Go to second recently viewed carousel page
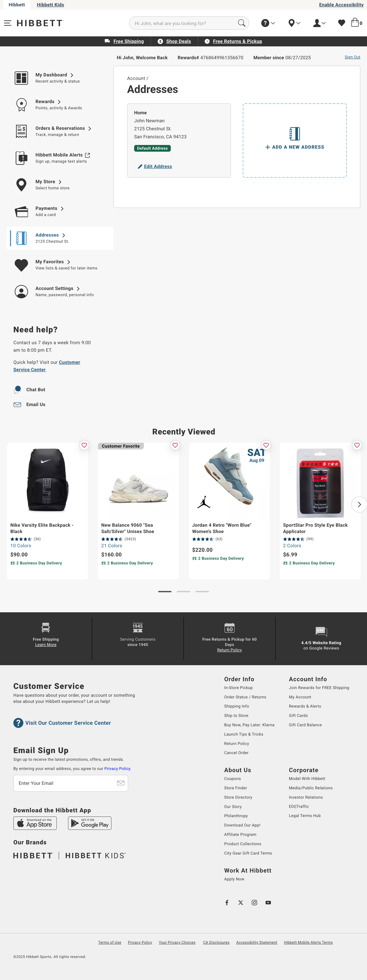Image resolution: width=367 pixels, height=980 pixels. click(x=183, y=592)
